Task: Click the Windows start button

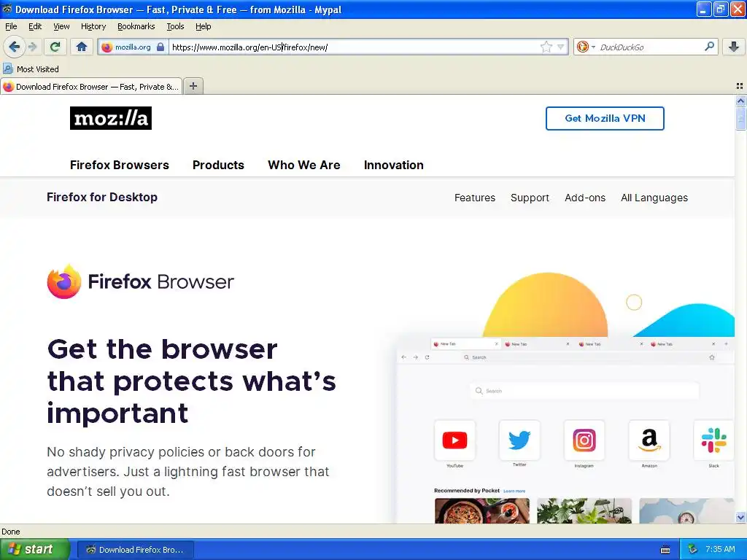Action: click(34, 549)
